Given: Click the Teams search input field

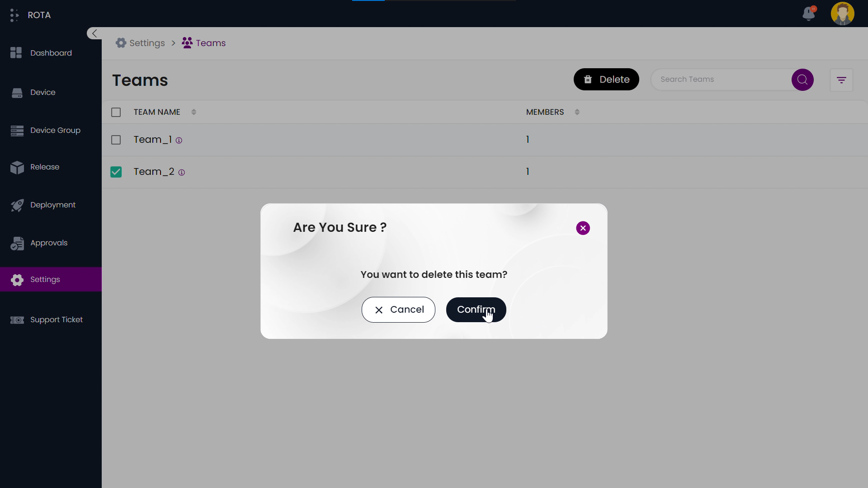Looking at the screenshot, I should pyautogui.click(x=722, y=79).
